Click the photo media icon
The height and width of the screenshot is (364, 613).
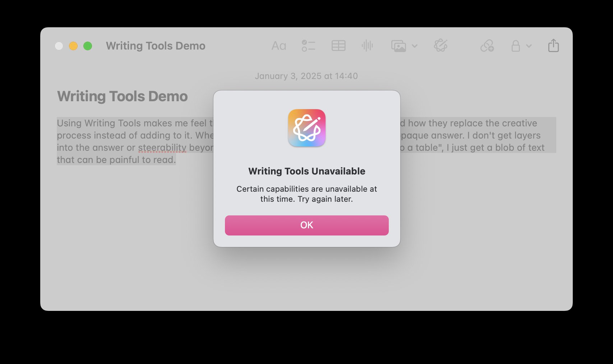click(398, 46)
